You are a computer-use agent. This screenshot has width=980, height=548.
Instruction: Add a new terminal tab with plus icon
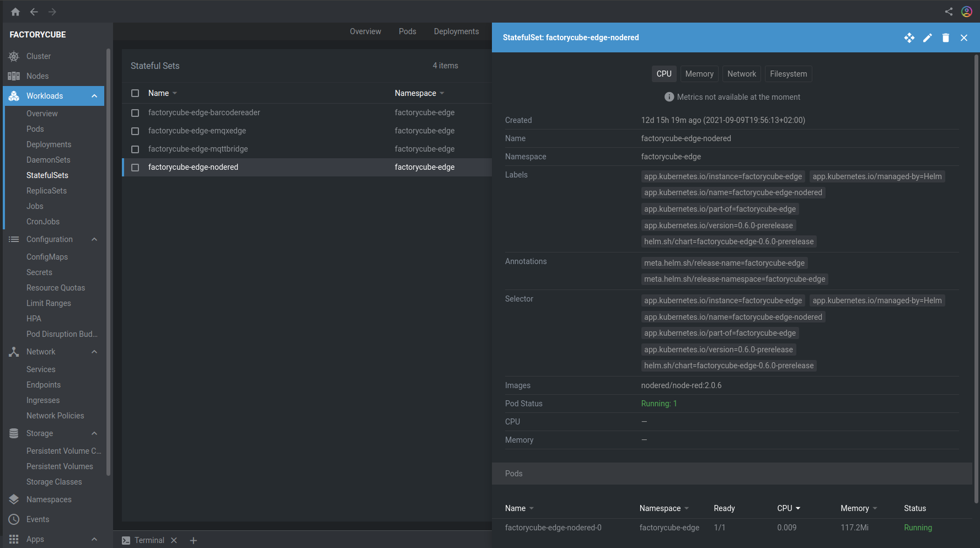[194, 540]
